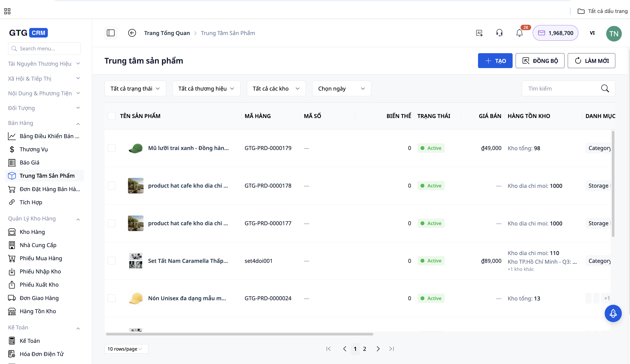Viewport: 630px width, 364px height.
Task: Open the headset support icon
Action: pyautogui.click(x=499, y=33)
